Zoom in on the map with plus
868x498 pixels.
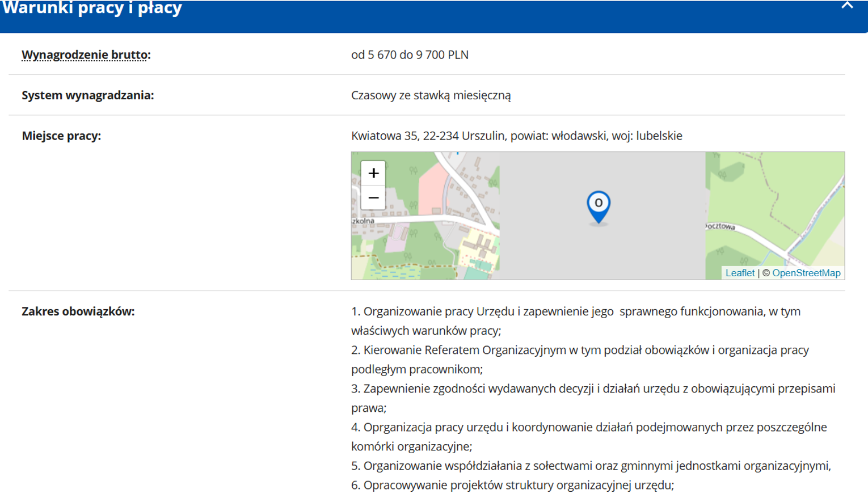click(x=373, y=173)
